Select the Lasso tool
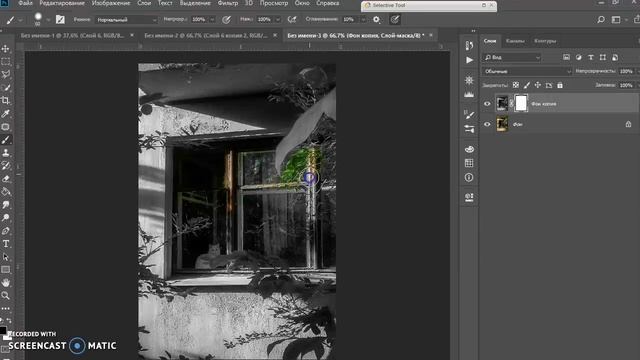 pos(6,74)
